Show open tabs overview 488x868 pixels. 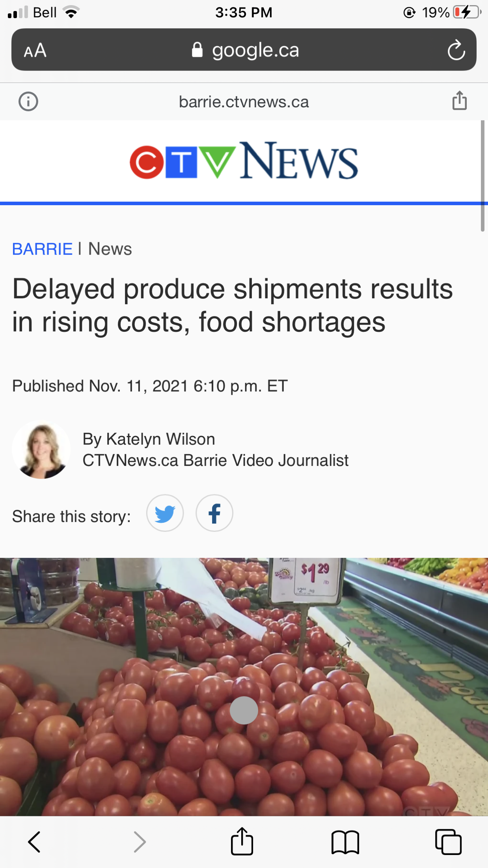coord(448,842)
